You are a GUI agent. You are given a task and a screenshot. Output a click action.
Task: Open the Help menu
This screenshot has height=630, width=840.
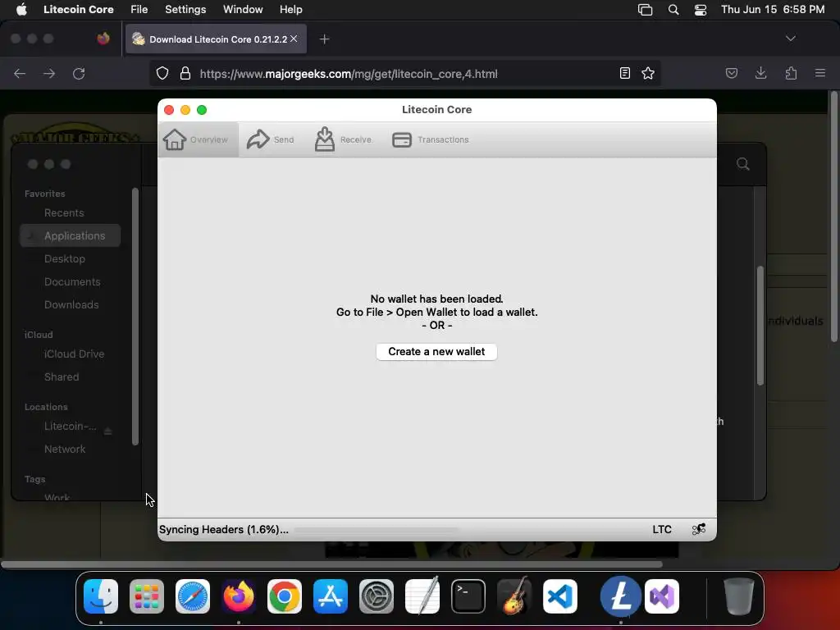tap(291, 10)
